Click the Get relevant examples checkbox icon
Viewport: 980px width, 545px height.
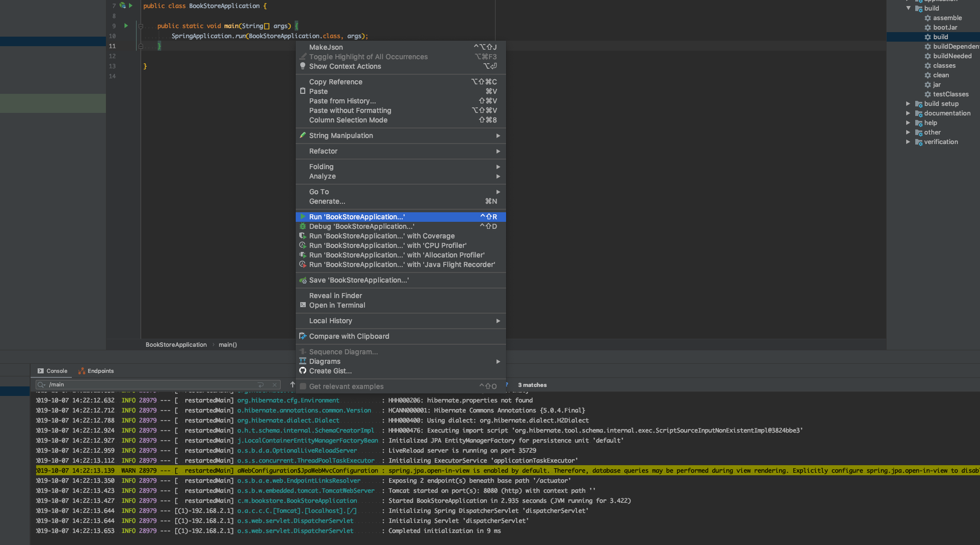tap(303, 386)
